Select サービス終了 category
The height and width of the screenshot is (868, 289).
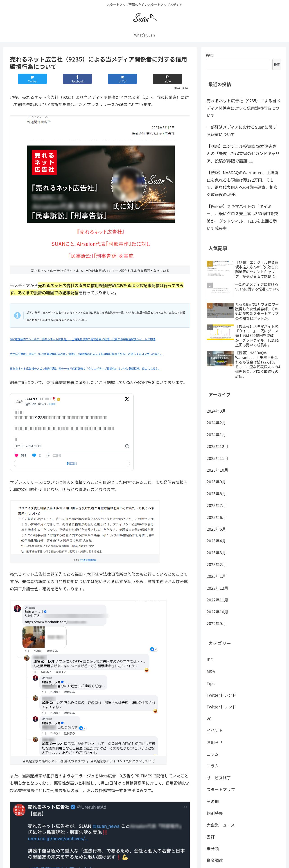pyautogui.click(x=218, y=778)
